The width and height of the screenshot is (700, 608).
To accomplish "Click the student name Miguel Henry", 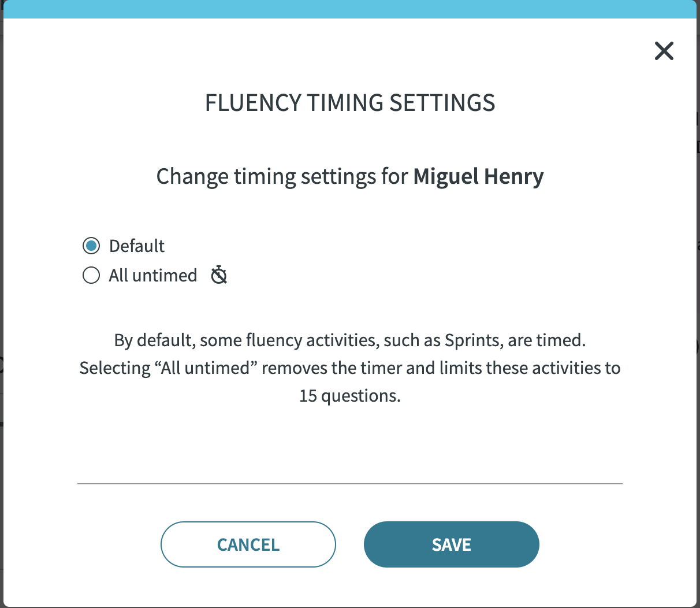I will click(x=479, y=176).
